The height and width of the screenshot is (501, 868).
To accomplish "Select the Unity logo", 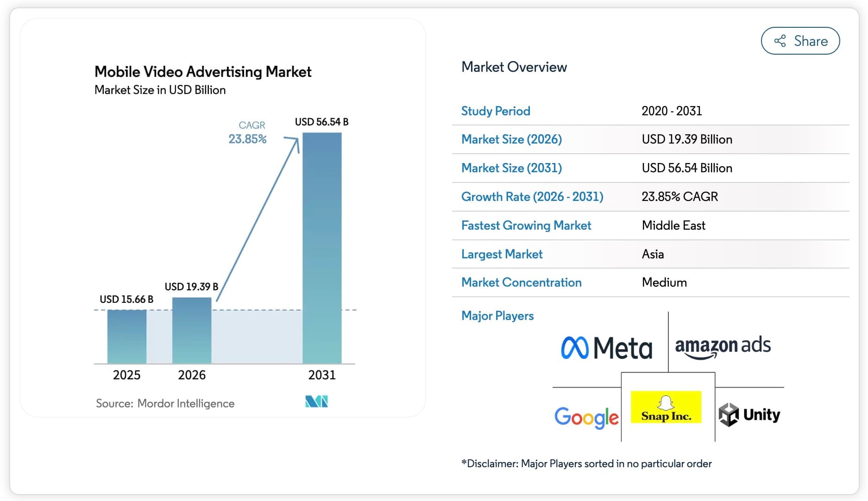I will click(x=749, y=415).
